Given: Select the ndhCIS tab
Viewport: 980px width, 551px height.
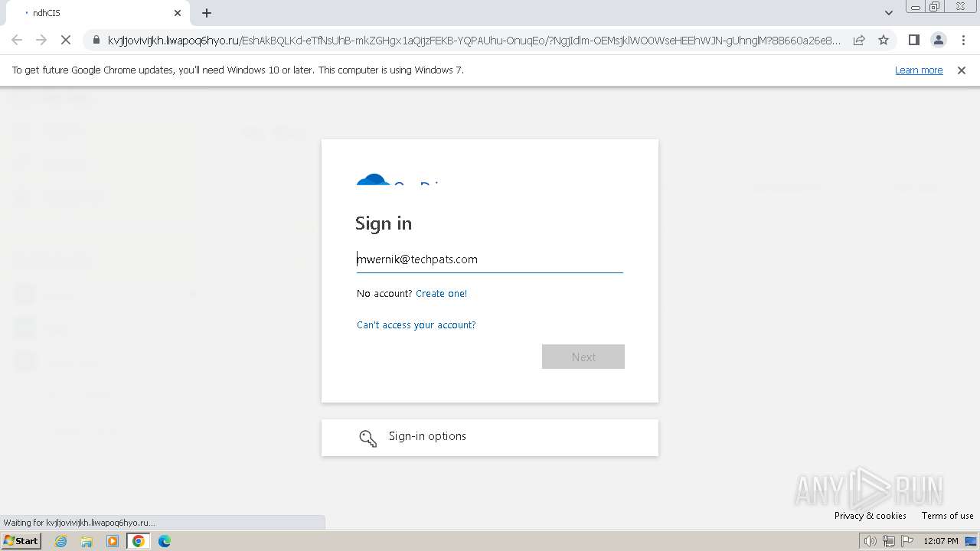Looking at the screenshot, I should click(100, 13).
